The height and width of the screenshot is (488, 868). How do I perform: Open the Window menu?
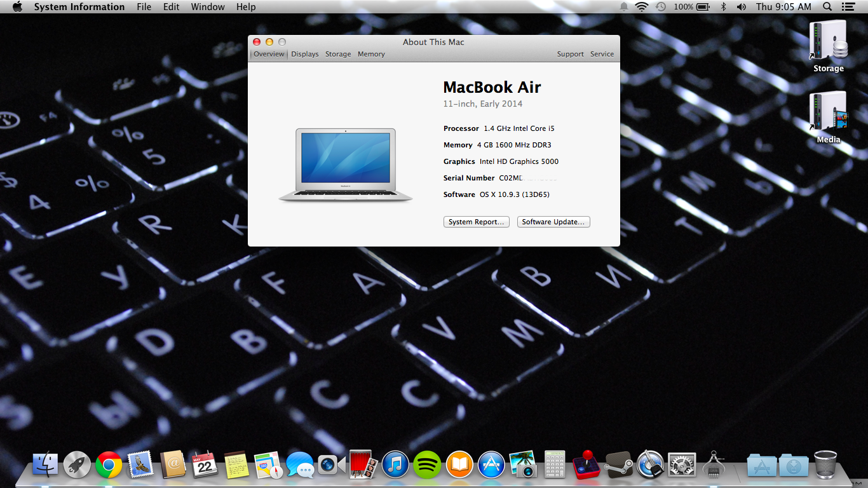[208, 7]
